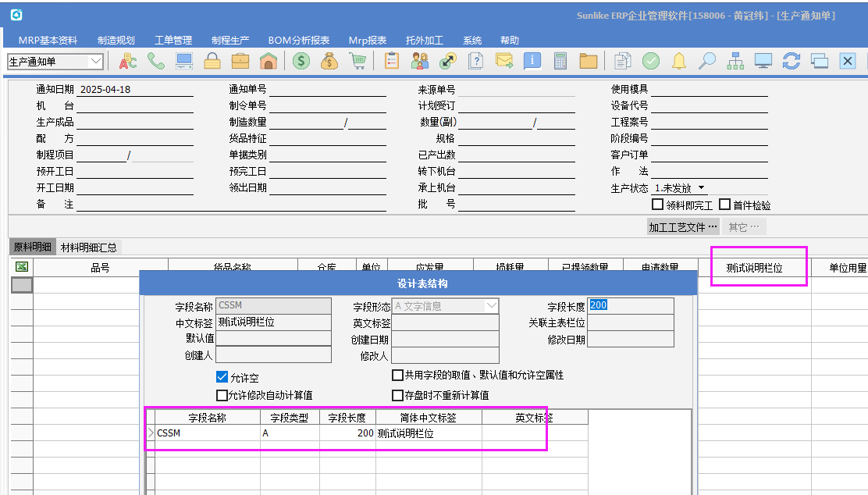The image size is (868, 495).
Task: Enable the 领料即完工 checkbox
Action: 657,205
